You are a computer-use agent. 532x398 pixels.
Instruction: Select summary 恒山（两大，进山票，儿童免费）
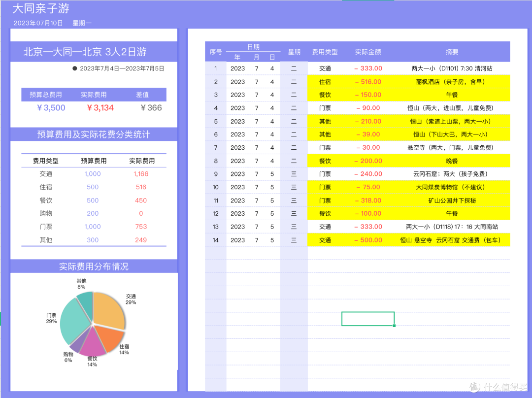point(452,108)
